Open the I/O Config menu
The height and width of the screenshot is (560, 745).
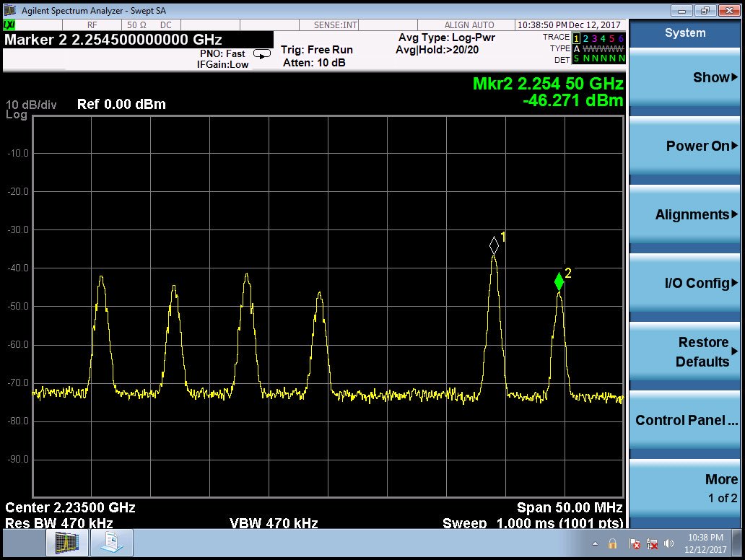point(685,283)
